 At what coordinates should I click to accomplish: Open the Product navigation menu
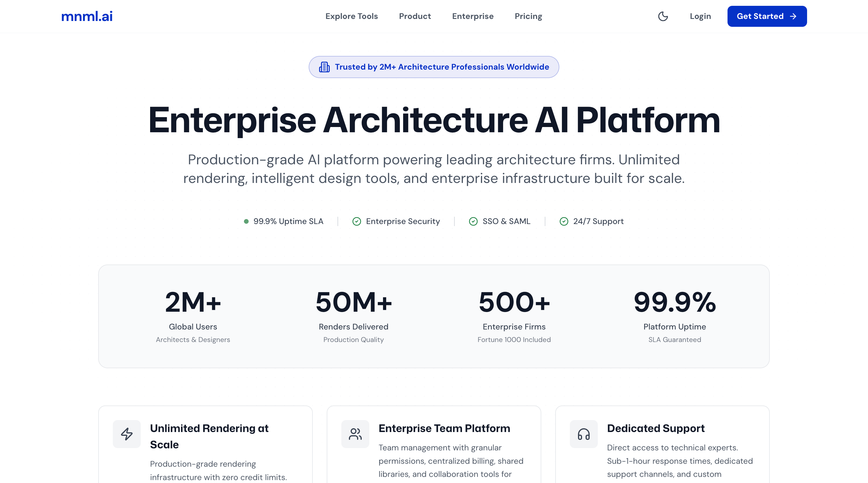pyautogui.click(x=415, y=16)
